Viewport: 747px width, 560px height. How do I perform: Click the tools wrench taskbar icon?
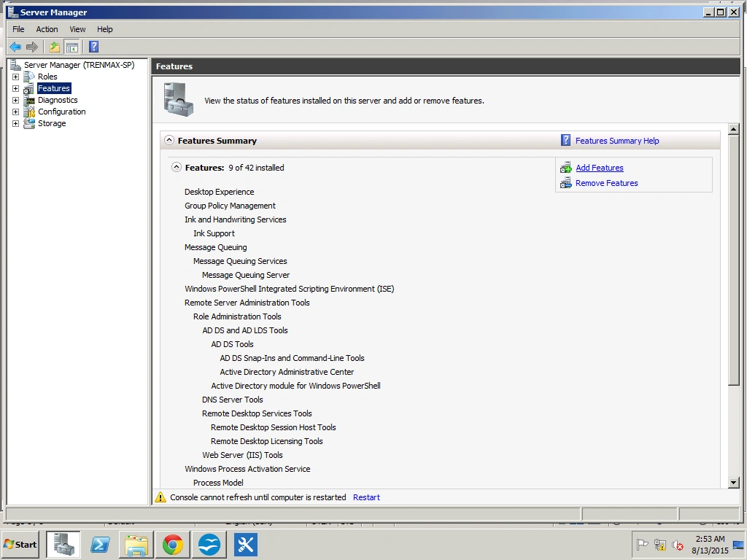pos(245,544)
